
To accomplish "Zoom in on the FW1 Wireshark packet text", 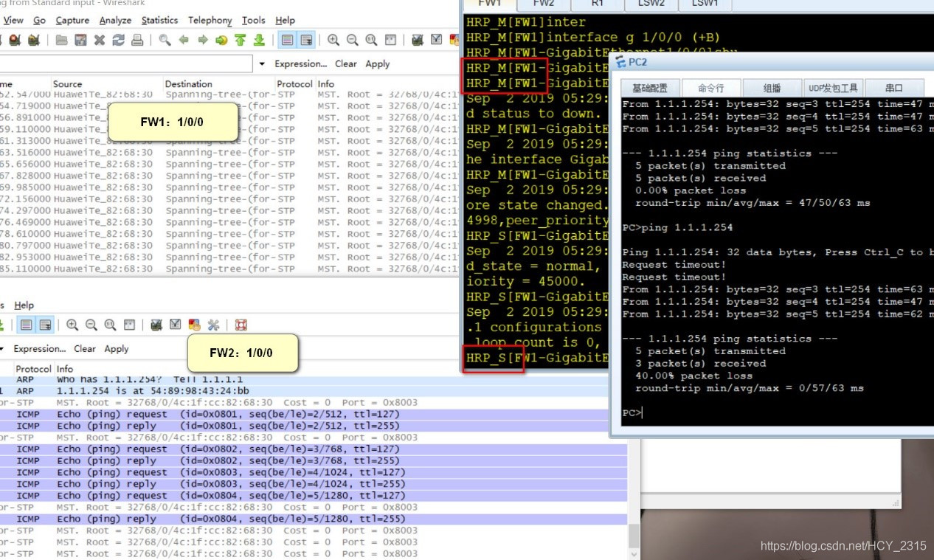I will (x=333, y=40).
